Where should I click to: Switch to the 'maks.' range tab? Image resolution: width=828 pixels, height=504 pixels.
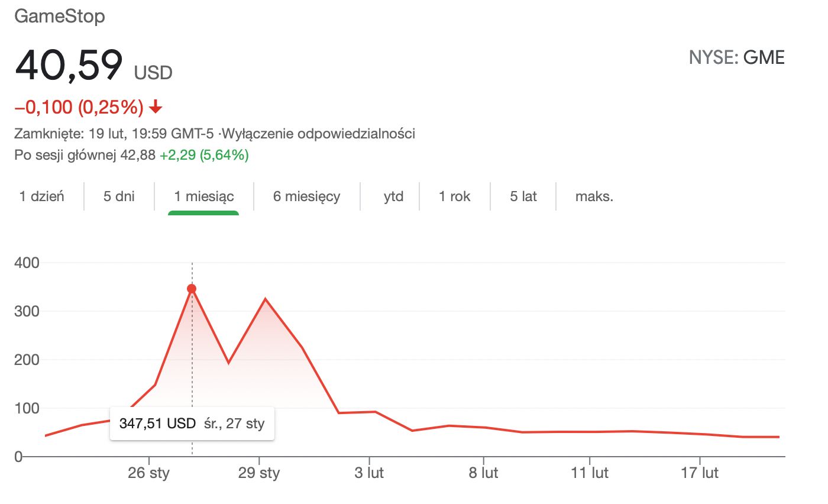pos(594,196)
